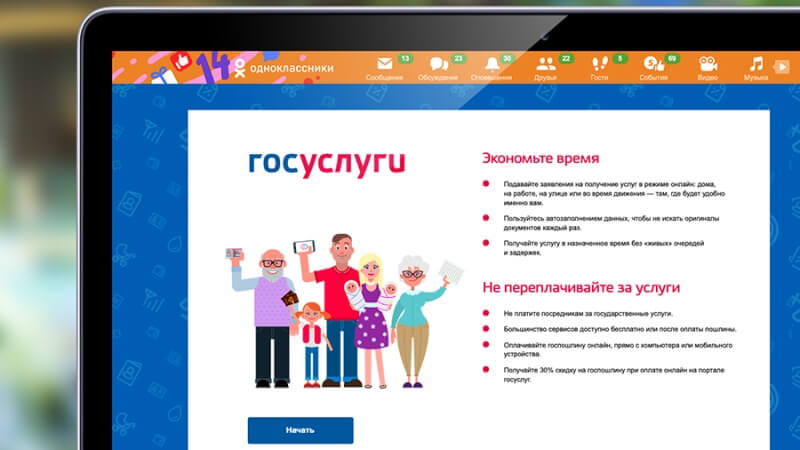Viewport: 800px width, 450px height.
Task: Open the Гости footprints icon
Action: [599, 64]
